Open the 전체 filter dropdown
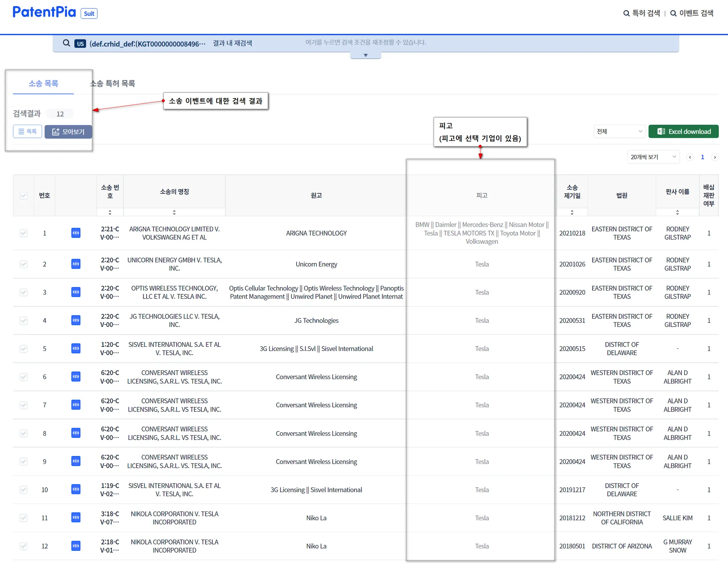The width and height of the screenshot is (728, 564). point(619,131)
